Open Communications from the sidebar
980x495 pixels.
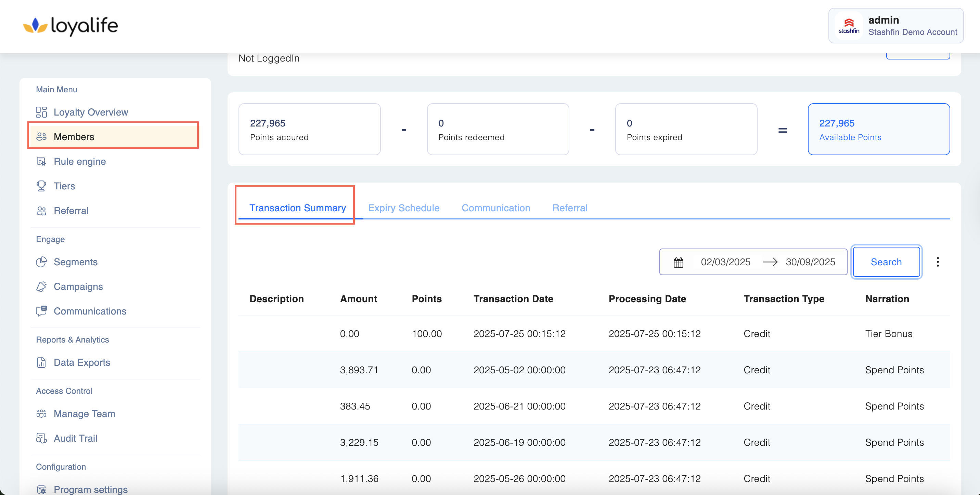click(90, 311)
